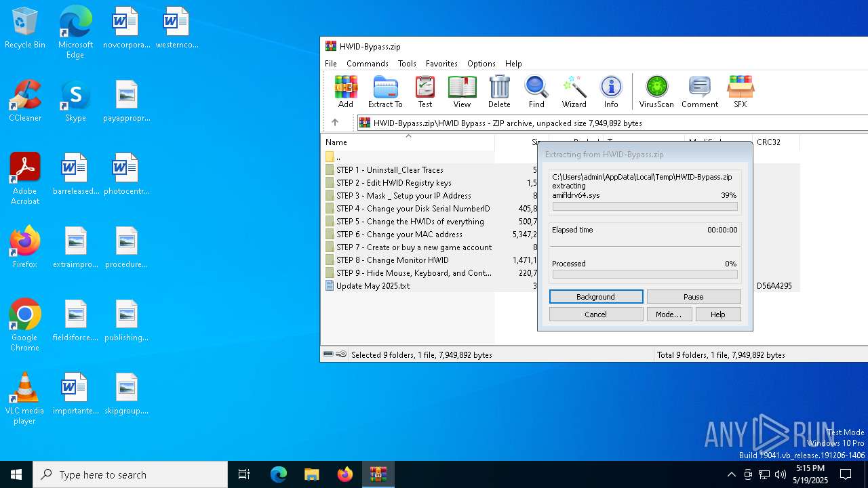Viewport: 868px width, 488px height.
Task: Open the Favorites menu
Action: (441, 64)
